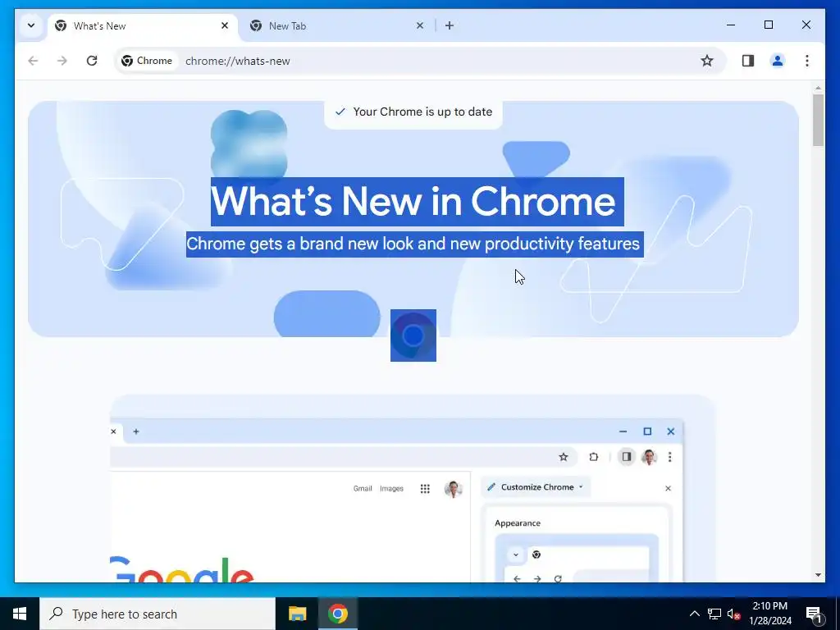This screenshot has height=630, width=840.
Task: Open the Windows Start menu
Action: coord(20,614)
